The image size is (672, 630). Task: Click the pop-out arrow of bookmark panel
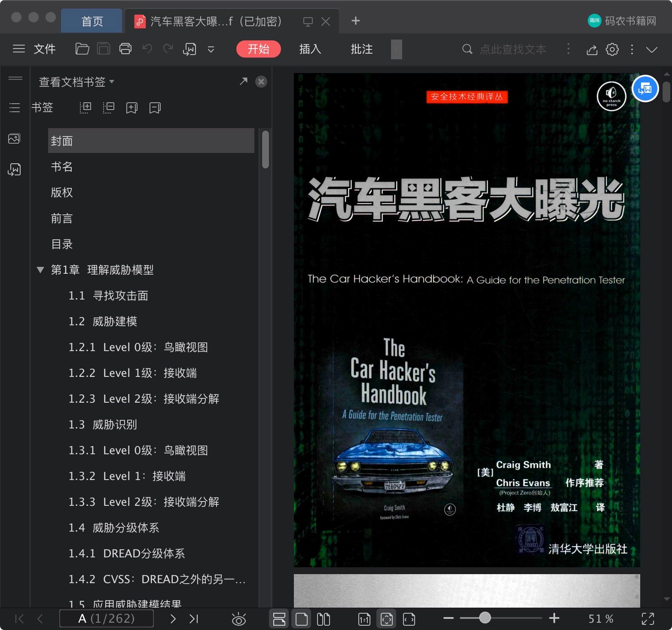click(244, 81)
